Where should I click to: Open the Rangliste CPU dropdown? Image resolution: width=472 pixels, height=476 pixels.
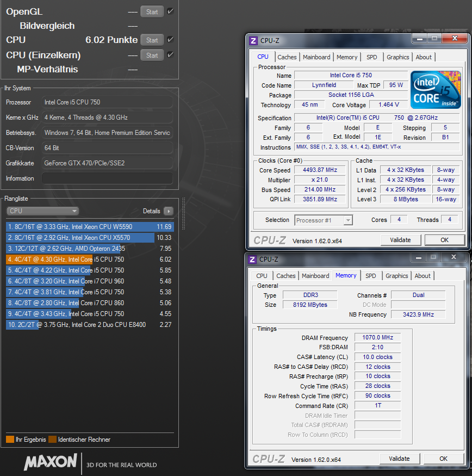tap(42, 211)
